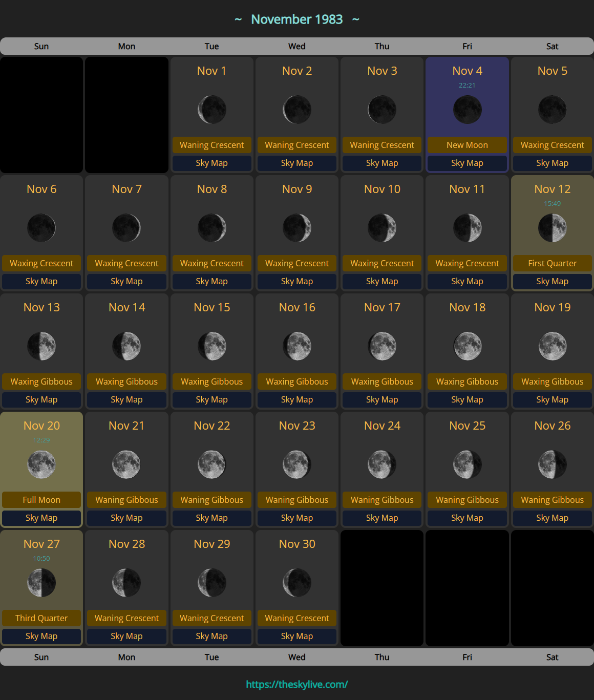Click the Full Moon label on Nov 20
This screenshot has width=594, height=700.
coord(41,500)
